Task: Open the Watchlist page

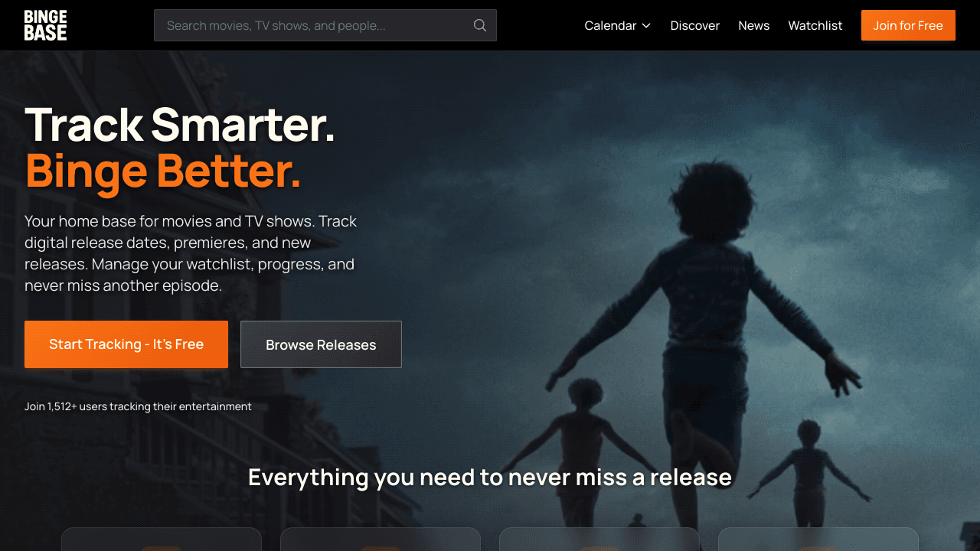Action: pos(815,25)
